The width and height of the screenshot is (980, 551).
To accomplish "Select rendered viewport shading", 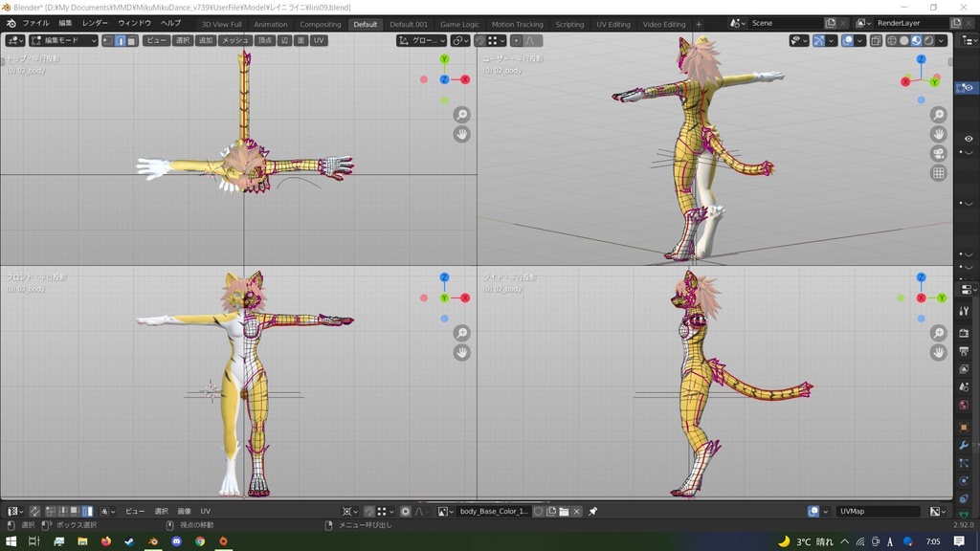I will pos(928,40).
